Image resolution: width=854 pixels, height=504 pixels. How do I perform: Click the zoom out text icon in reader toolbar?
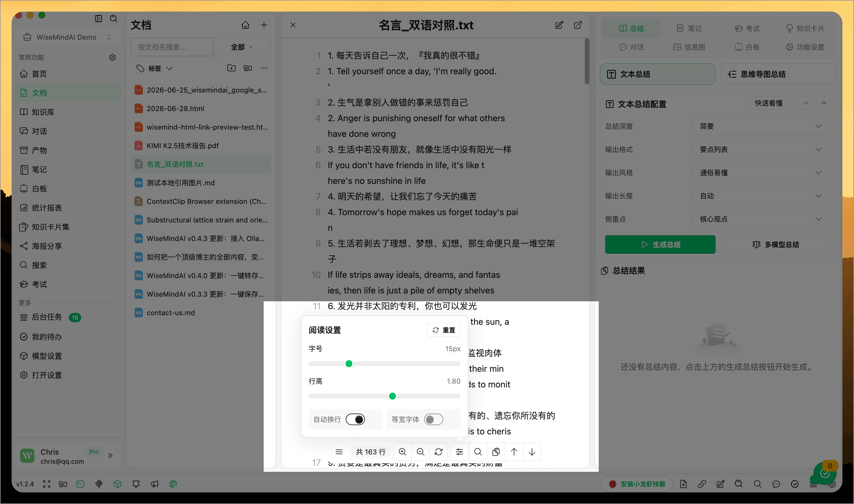pyautogui.click(x=421, y=452)
